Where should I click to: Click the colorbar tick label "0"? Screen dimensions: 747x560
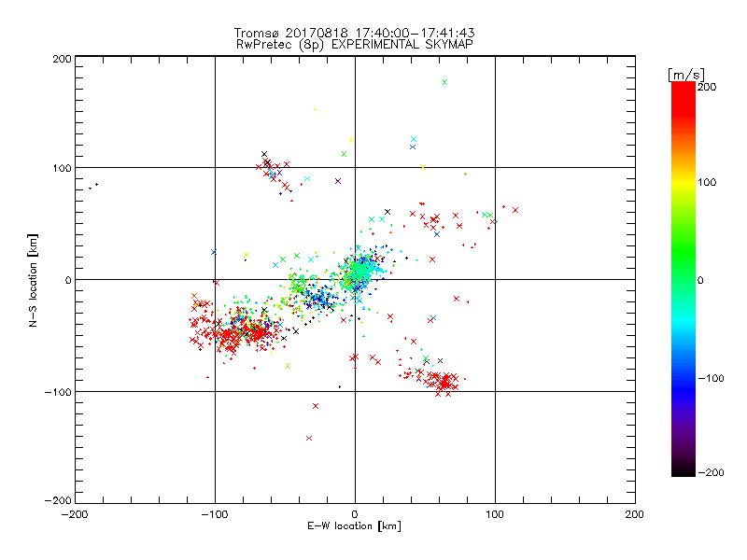pos(700,281)
